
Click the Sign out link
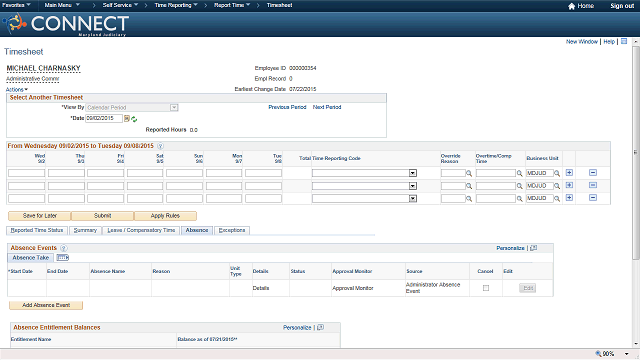pos(622,6)
